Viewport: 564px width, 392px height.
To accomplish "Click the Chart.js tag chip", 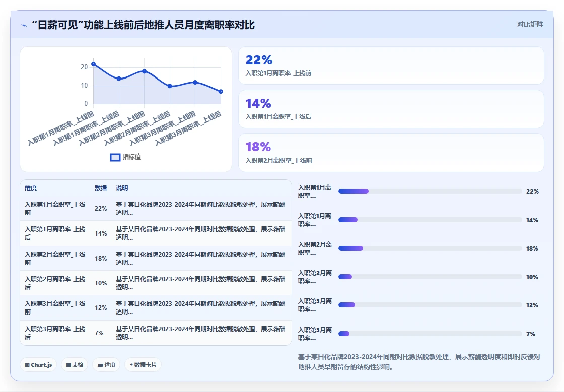I will pos(38,365).
